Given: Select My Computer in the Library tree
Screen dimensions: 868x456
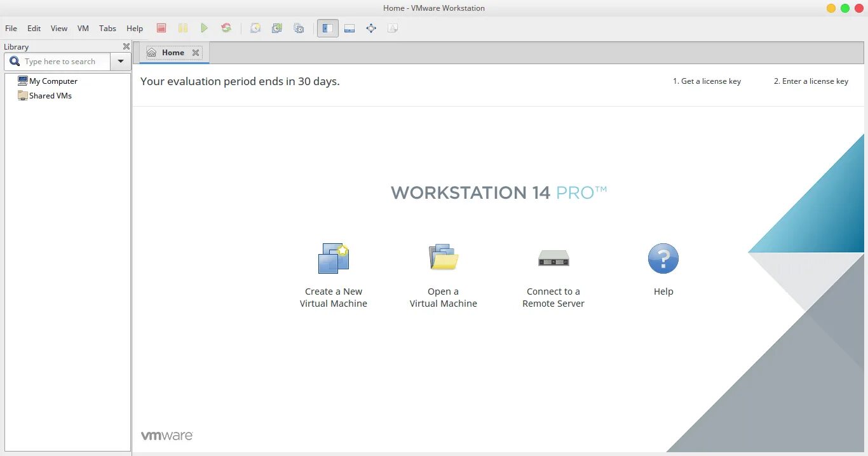Looking at the screenshot, I should pyautogui.click(x=53, y=81).
